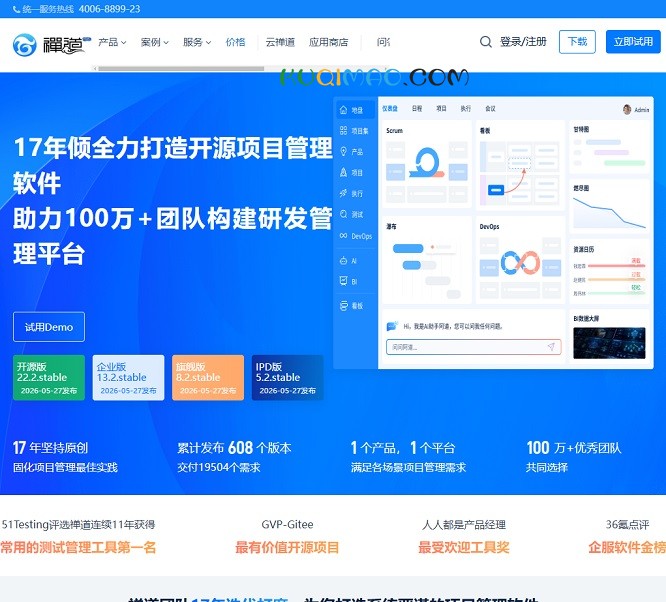Open site search with the magnifier icon
Viewport: 666px width, 602px height.
(x=485, y=42)
